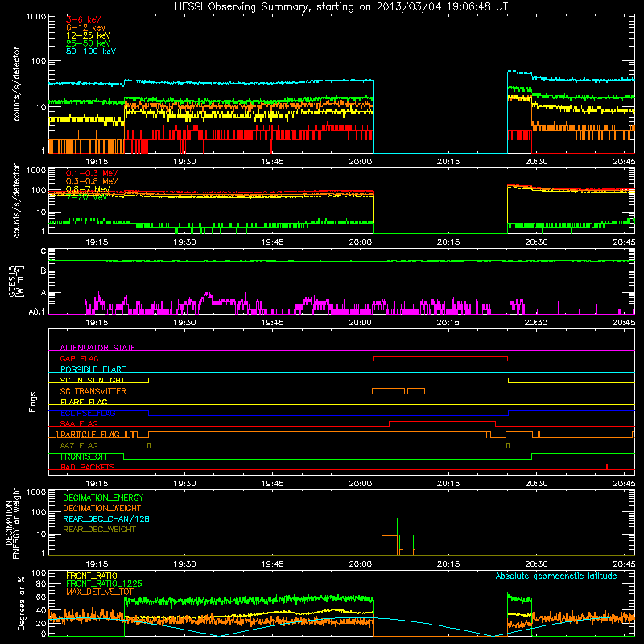Select the BAD_PACKETS flag label
The width and height of the screenshot is (644, 644).
pyautogui.click(x=88, y=467)
